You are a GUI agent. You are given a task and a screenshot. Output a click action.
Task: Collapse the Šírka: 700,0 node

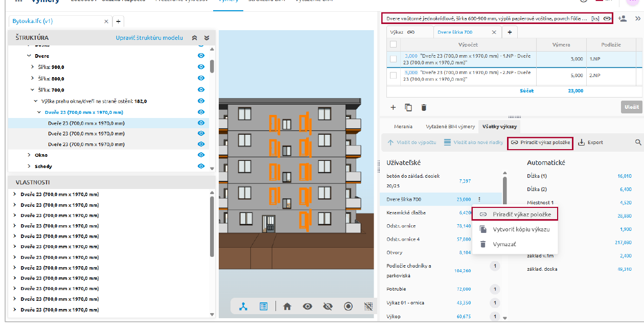[x=33, y=90]
